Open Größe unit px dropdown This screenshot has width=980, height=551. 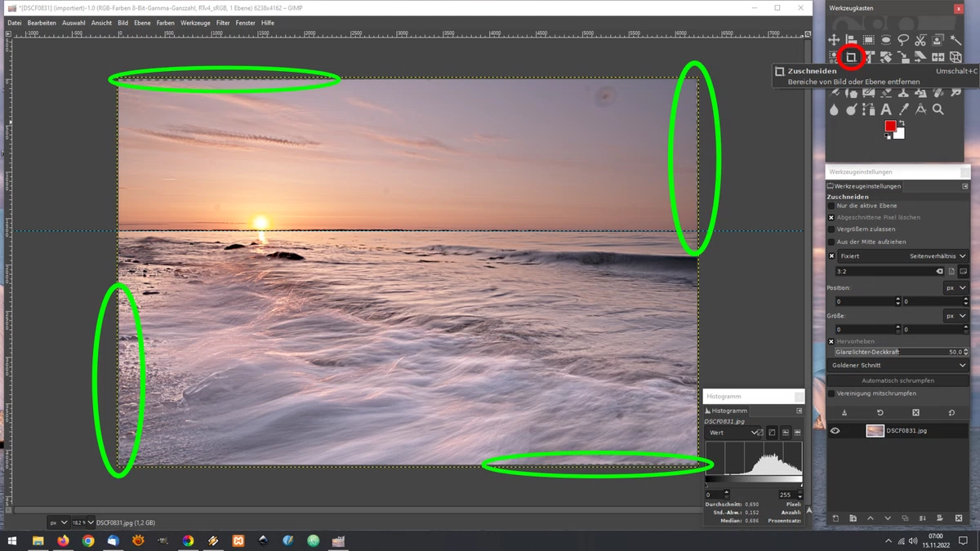(955, 316)
